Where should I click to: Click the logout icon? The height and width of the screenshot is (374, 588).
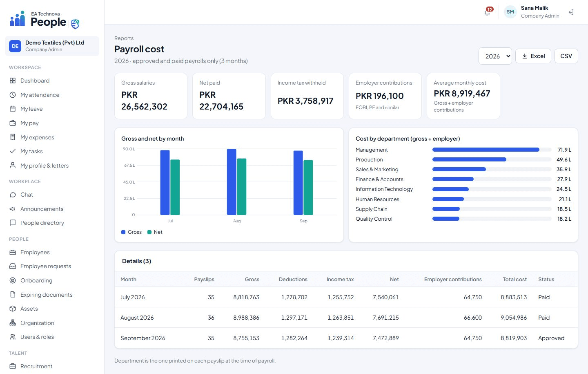(571, 12)
